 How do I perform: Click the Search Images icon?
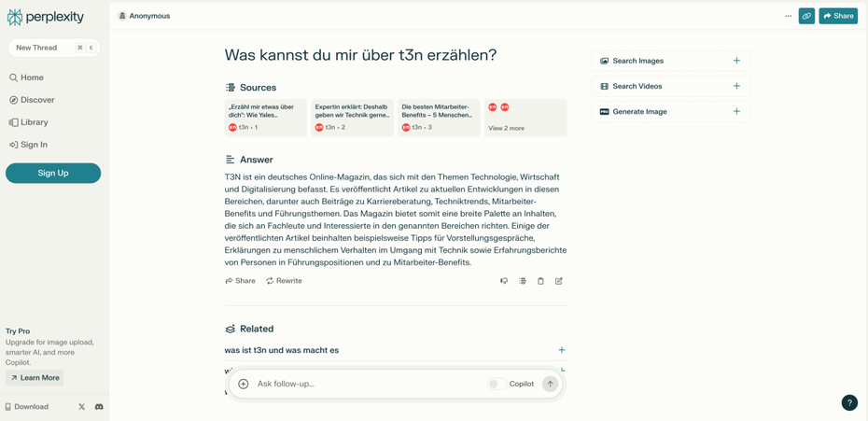[605, 61]
